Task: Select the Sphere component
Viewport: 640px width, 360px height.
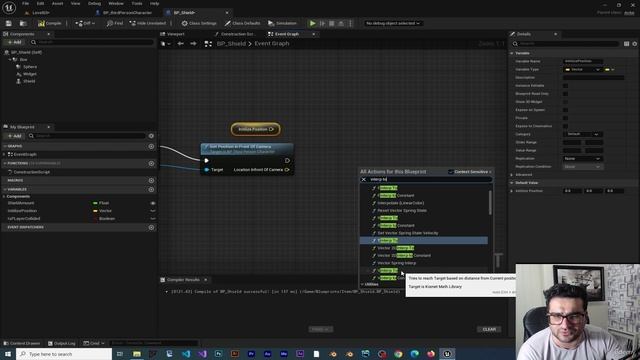Action: tap(30, 67)
